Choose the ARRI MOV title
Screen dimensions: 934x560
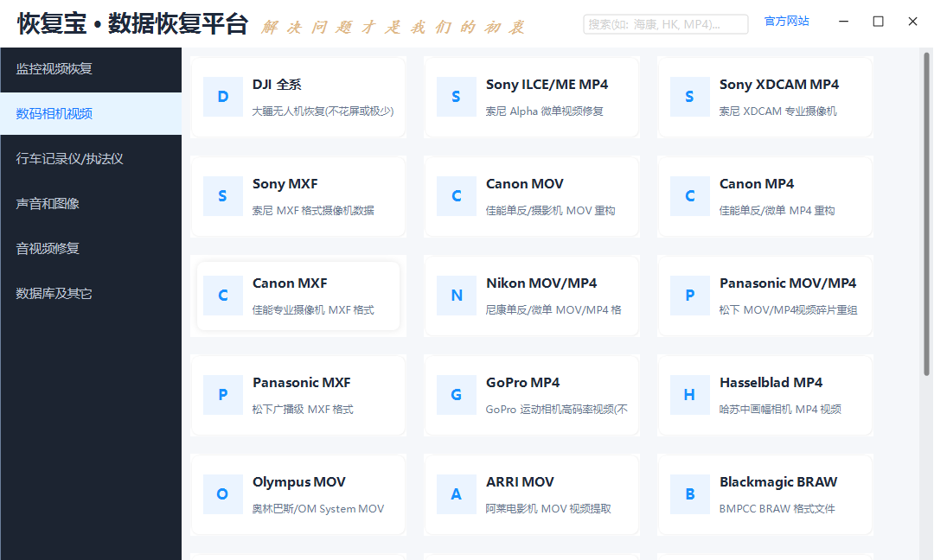[x=520, y=482]
